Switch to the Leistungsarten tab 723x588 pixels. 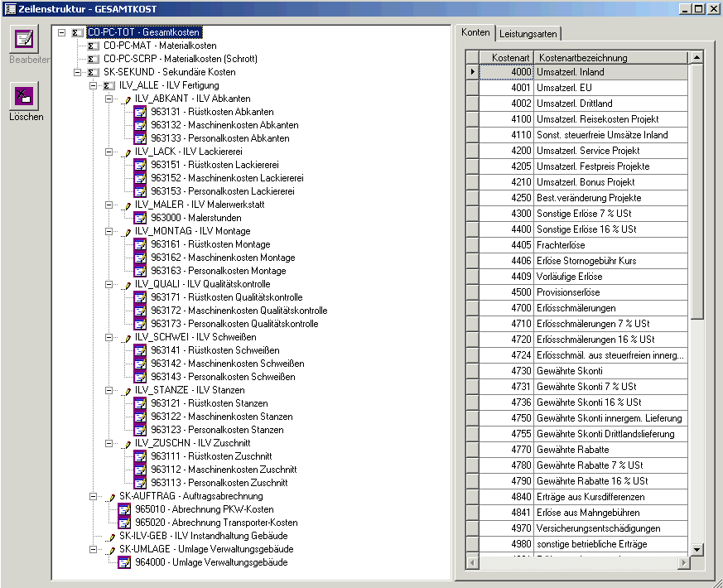pos(529,34)
